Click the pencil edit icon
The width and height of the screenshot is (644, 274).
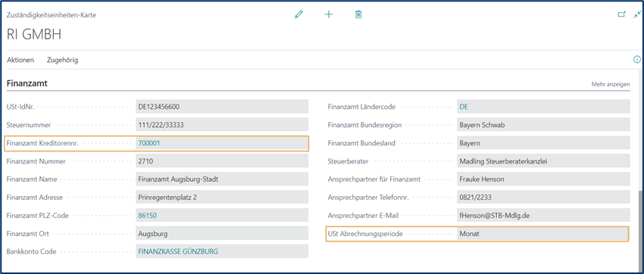(x=299, y=15)
